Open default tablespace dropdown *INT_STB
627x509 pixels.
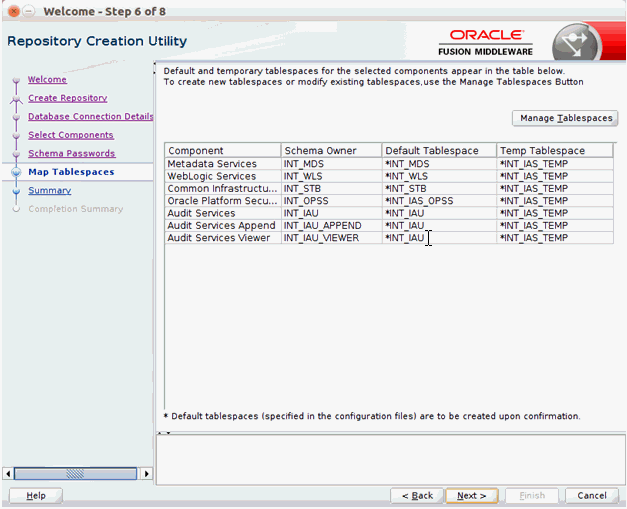[439, 189]
